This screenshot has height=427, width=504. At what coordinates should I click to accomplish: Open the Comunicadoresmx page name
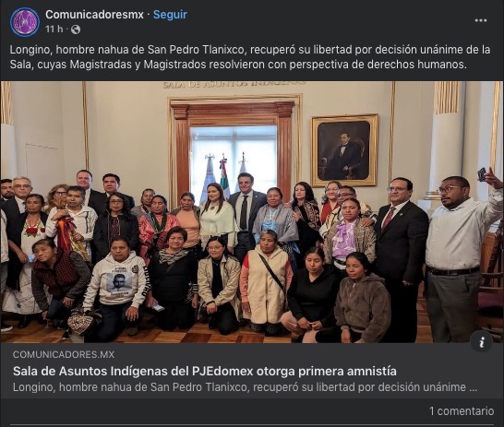tap(94, 15)
